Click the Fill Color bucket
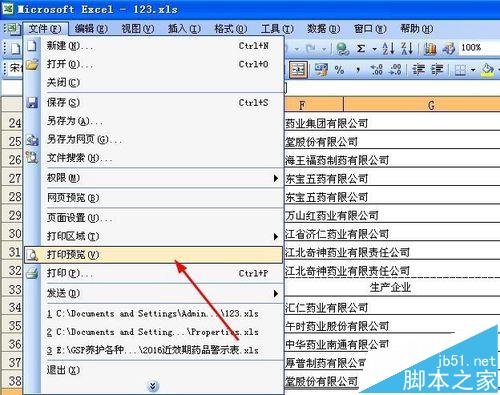 click(x=488, y=70)
